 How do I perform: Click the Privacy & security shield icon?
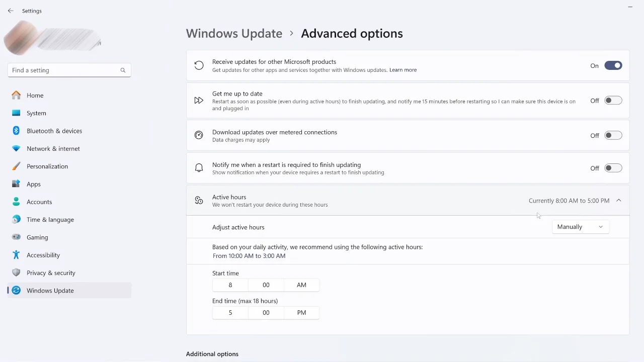tap(16, 273)
